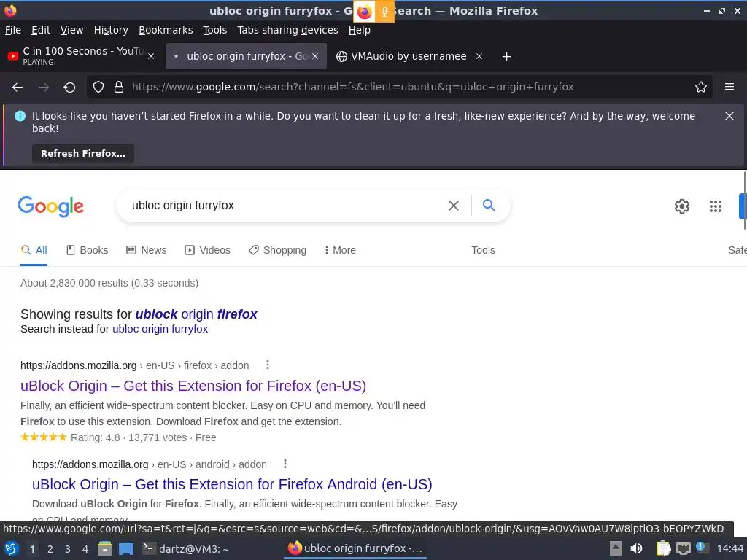Screen dimensions: 747x560
Task: Open uBlock Origin Firefox Android result
Action: click(232, 484)
